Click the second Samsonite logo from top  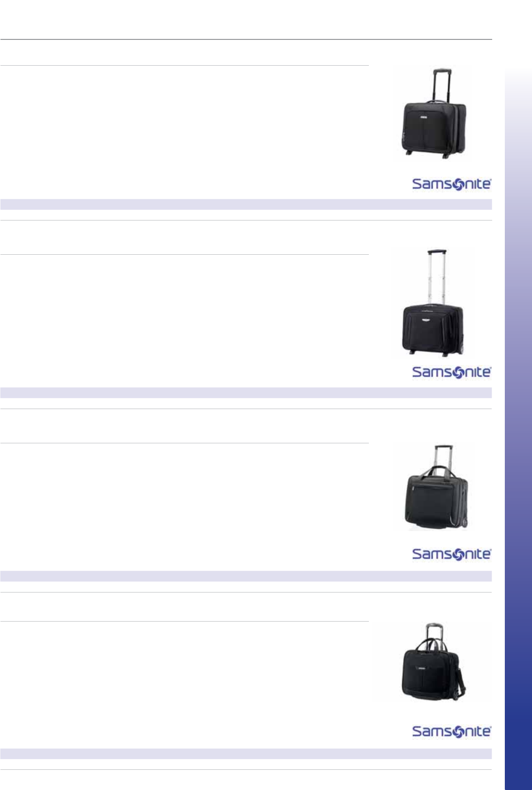pos(451,372)
